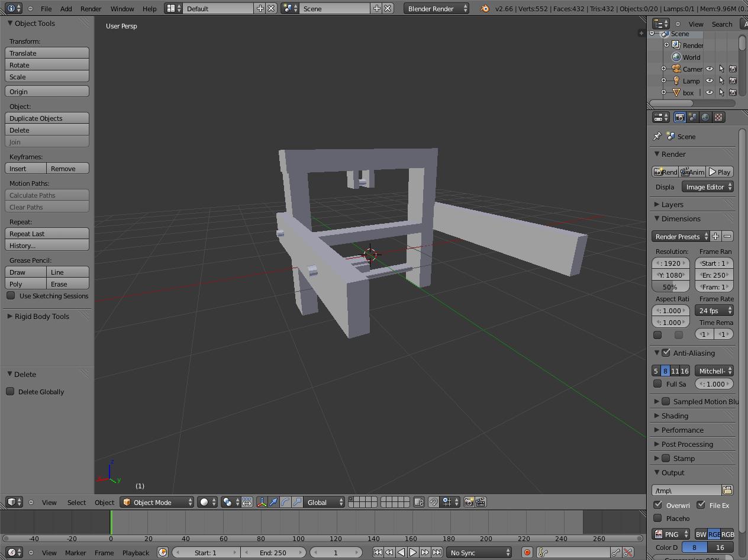
Task: Play animation forward in timeline
Action: (x=413, y=552)
